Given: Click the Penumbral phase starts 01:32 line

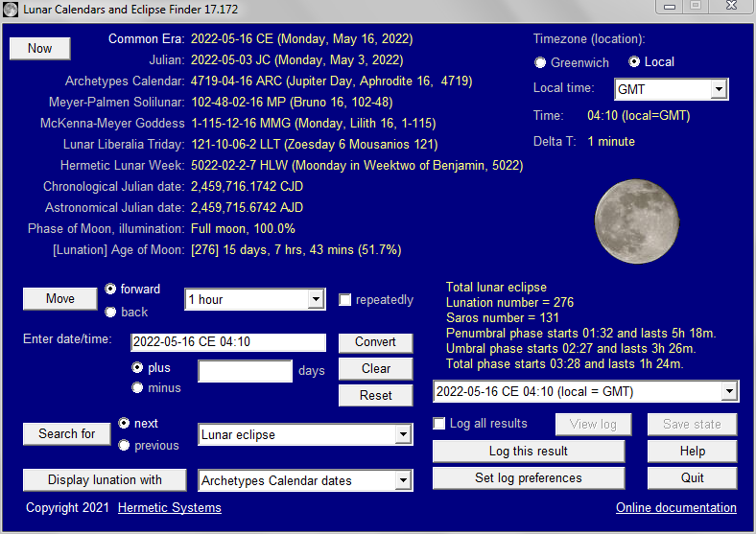Looking at the screenshot, I should coord(581,334).
